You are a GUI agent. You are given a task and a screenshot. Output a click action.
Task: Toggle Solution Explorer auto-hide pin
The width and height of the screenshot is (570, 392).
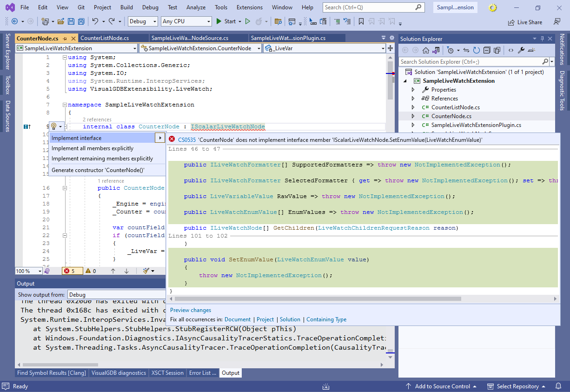(x=541, y=39)
